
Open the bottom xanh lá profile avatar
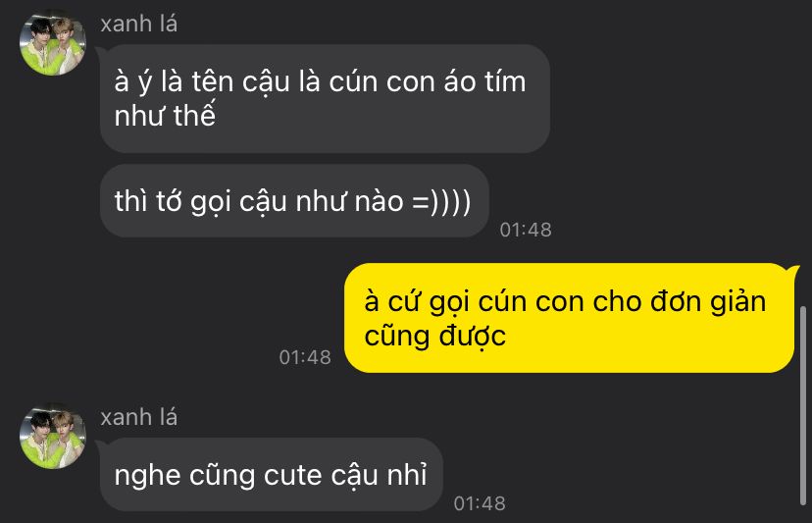(52, 437)
